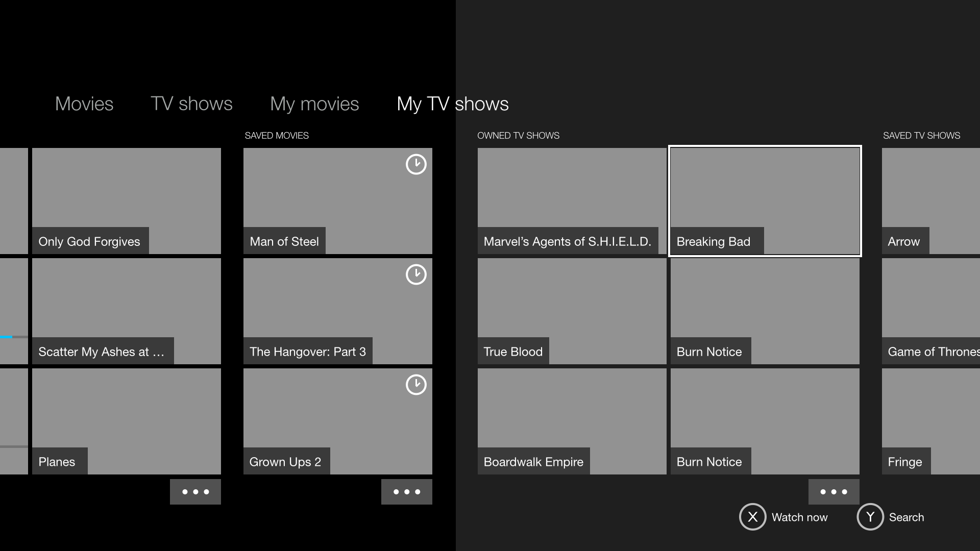
Task: Open Marvel's Agents of S.H.I.E.L.D. tile
Action: [x=572, y=201]
